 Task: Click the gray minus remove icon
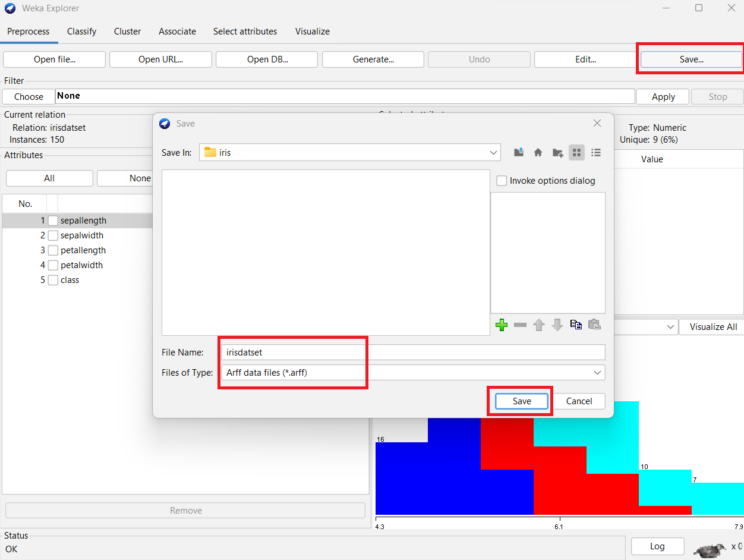pyautogui.click(x=520, y=325)
